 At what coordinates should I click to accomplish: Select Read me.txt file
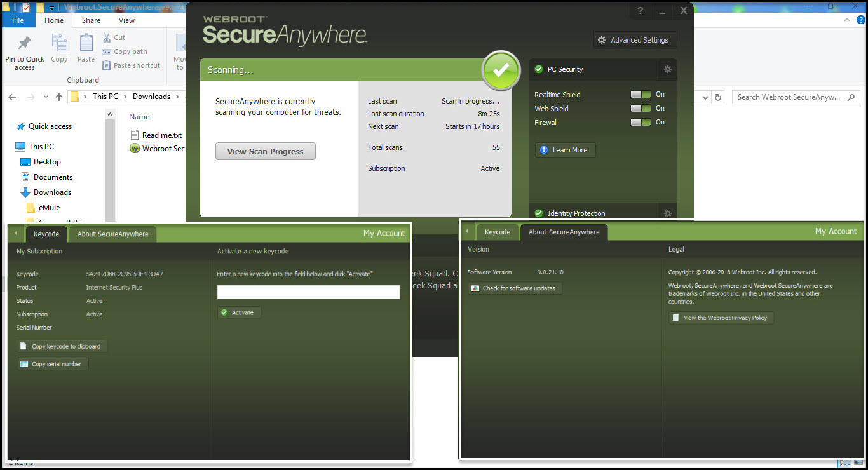[156, 135]
